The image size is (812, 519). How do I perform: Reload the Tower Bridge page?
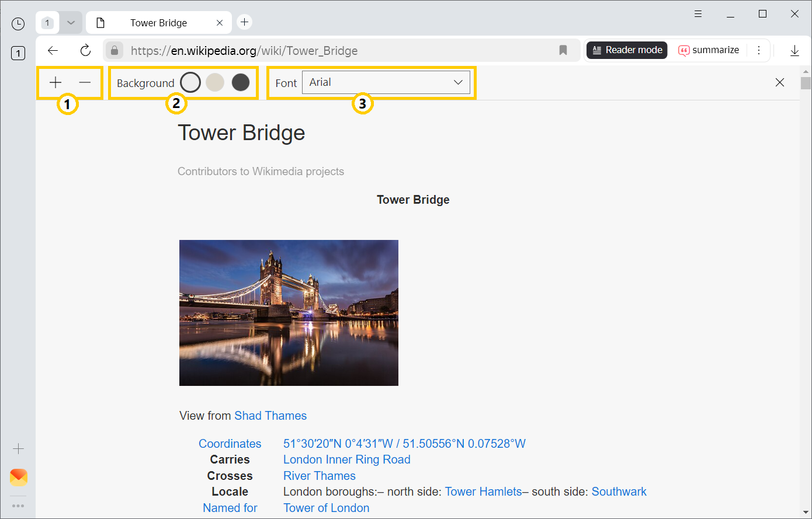pos(85,50)
